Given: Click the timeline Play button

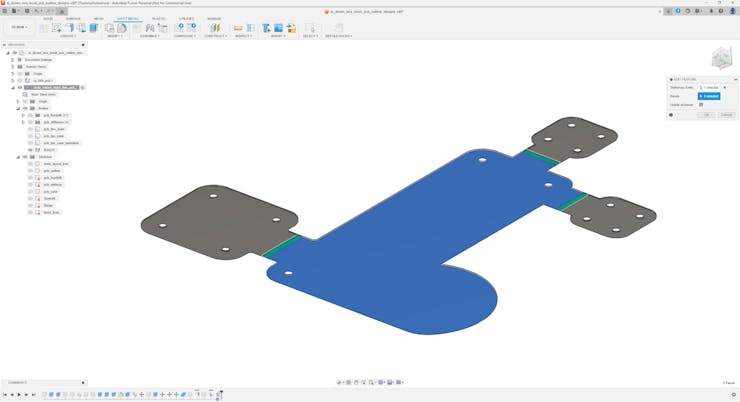Looking at the screenshot, I should tap(19, 395).
